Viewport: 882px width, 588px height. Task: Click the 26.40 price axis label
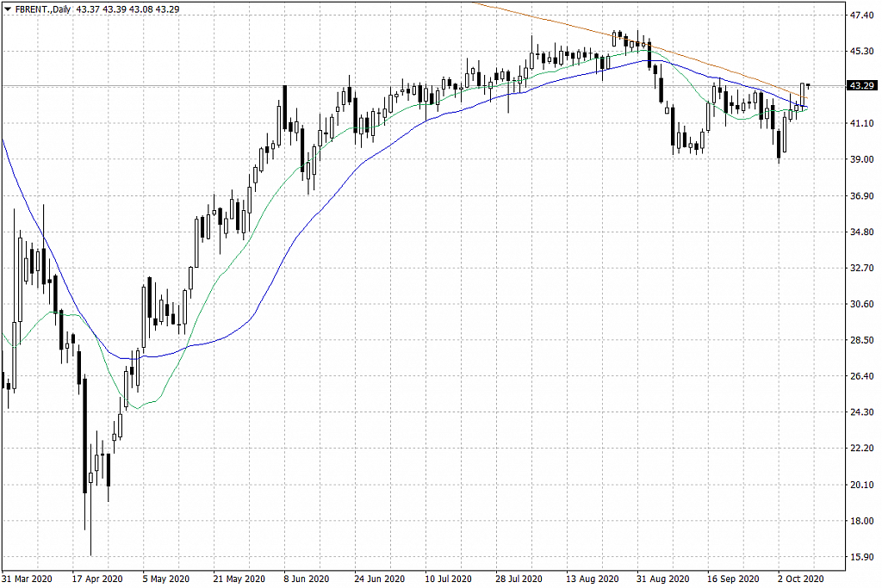pyautogui.click(x=861, y=375)
